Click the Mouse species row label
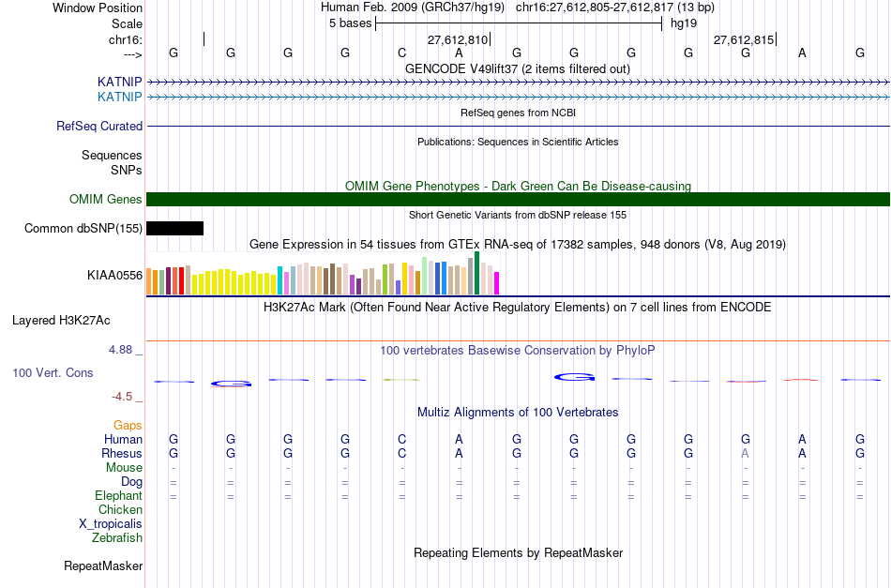The image size is (891, 588). click(x=124, y=468)
